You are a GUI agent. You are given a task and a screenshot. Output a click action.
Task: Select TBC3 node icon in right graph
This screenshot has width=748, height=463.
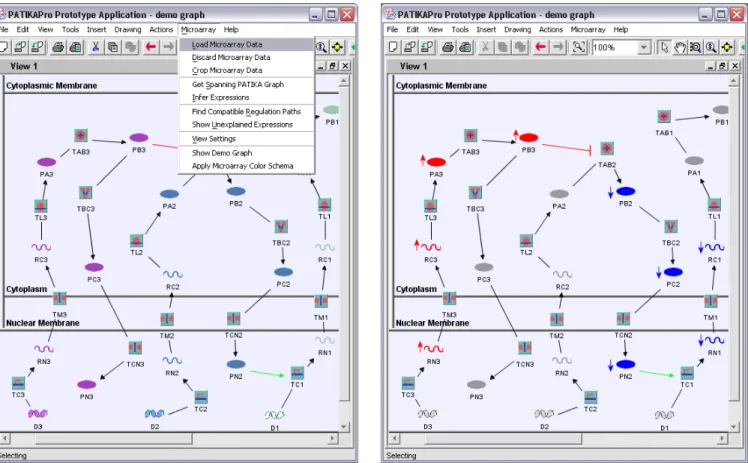(475, 193)
